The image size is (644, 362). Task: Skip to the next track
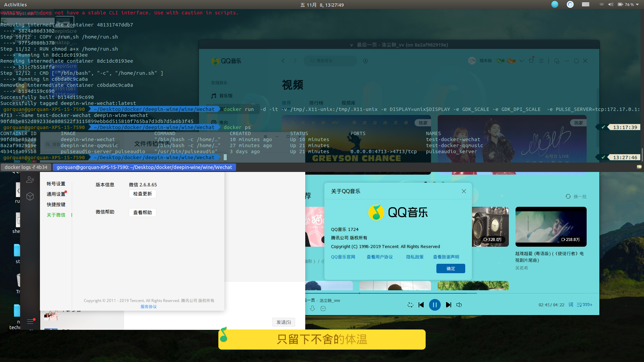[448, 305]
